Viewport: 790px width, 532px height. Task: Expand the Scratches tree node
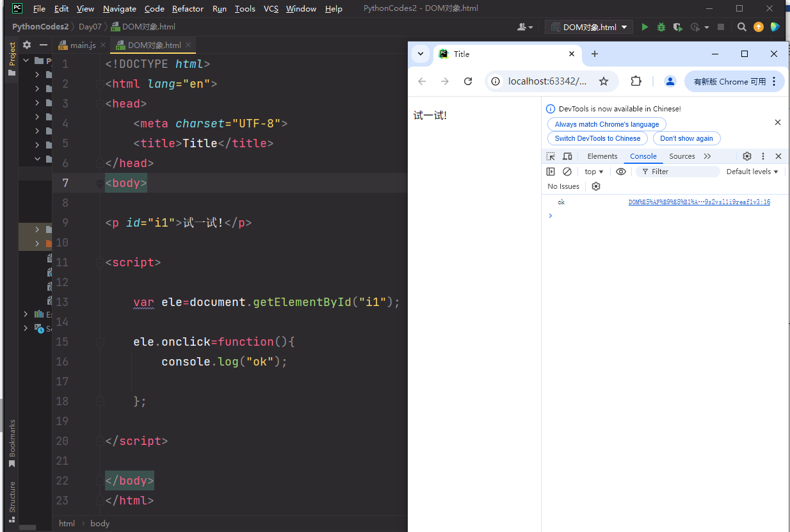[x=26, y=328]
